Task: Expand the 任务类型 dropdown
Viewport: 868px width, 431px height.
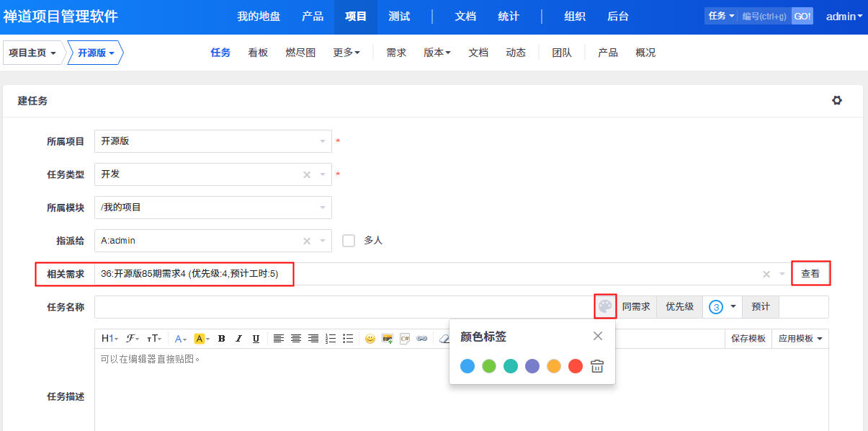Action: (323, 174)
